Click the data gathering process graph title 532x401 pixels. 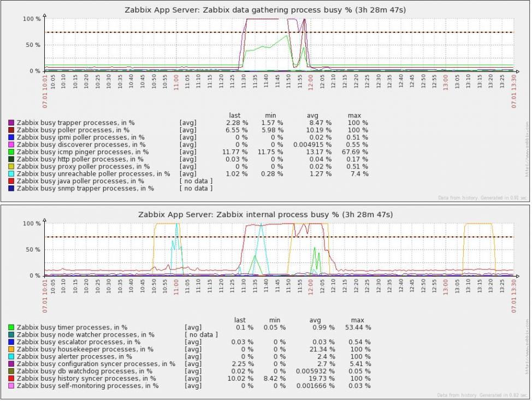pos(265,10)
